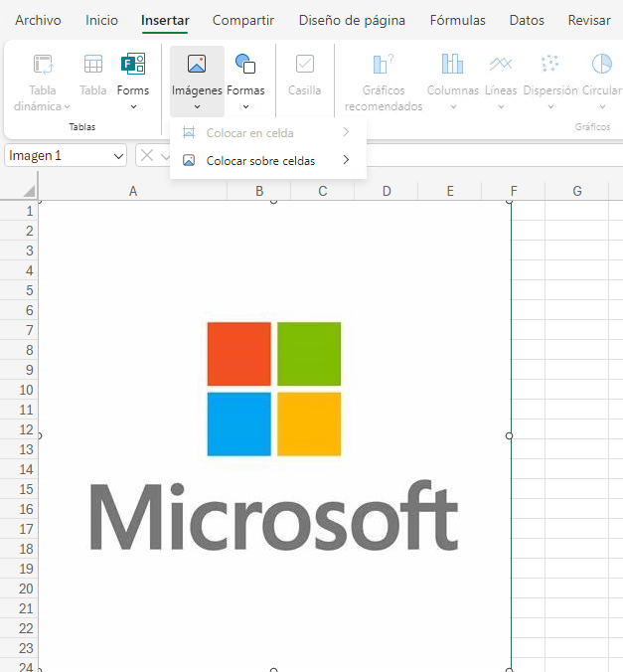Click the Imágenes button icon

tap(197, 64)
